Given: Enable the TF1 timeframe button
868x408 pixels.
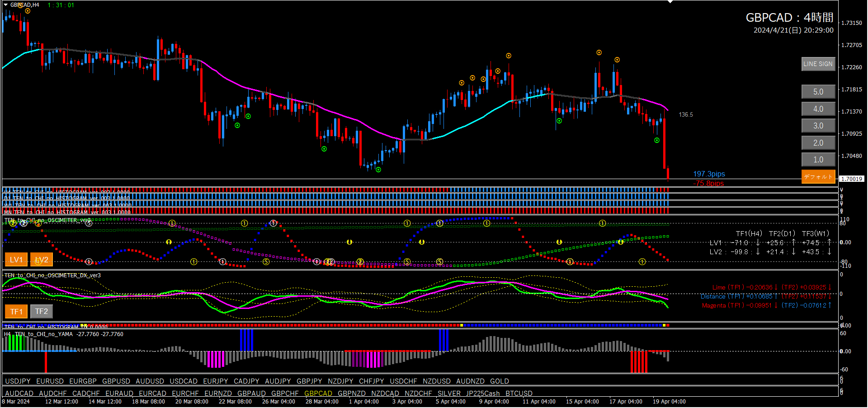Looking at the screenshot, I should [x=16, y=311].
